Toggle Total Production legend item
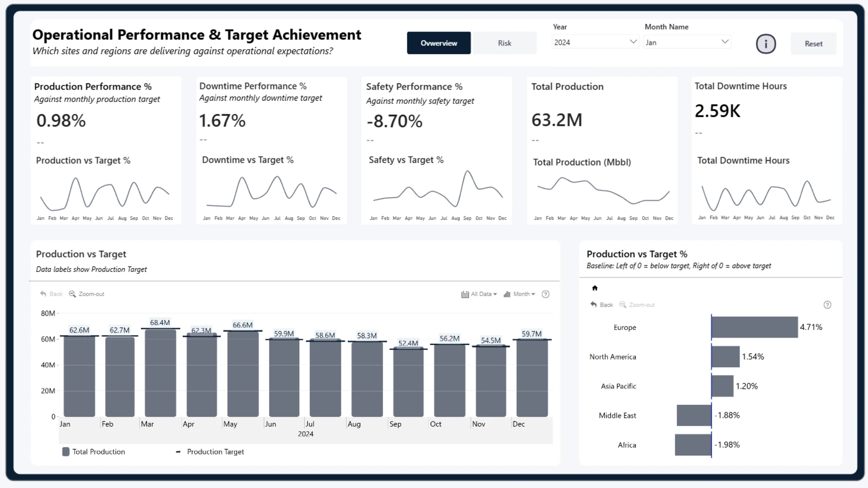The image size is (868, 488). click(94, 451)
